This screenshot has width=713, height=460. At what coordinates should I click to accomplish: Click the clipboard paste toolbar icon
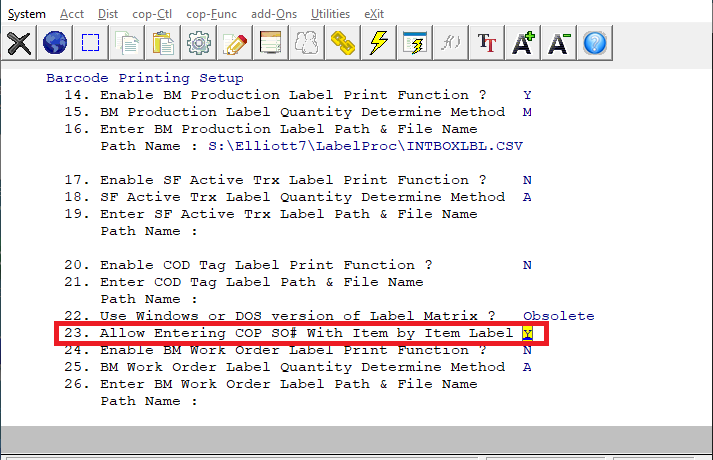click(162, 43)
